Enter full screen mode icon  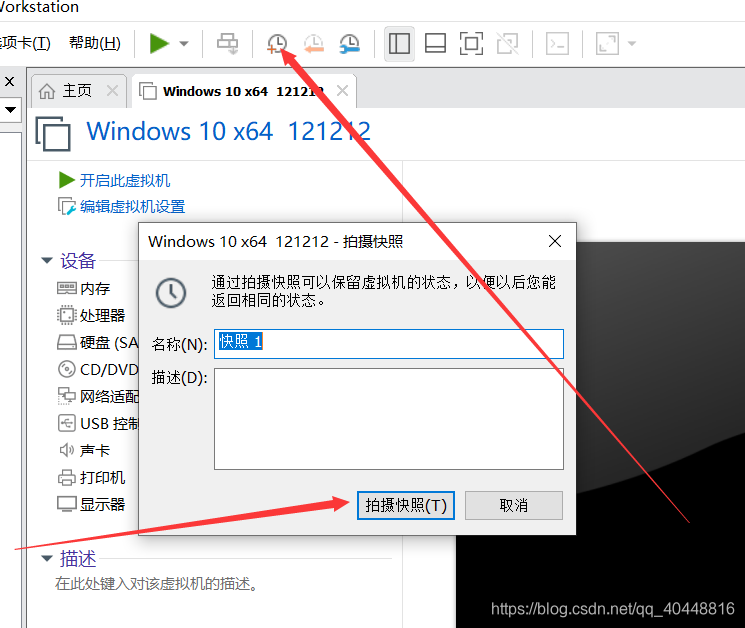pos(471,44)
